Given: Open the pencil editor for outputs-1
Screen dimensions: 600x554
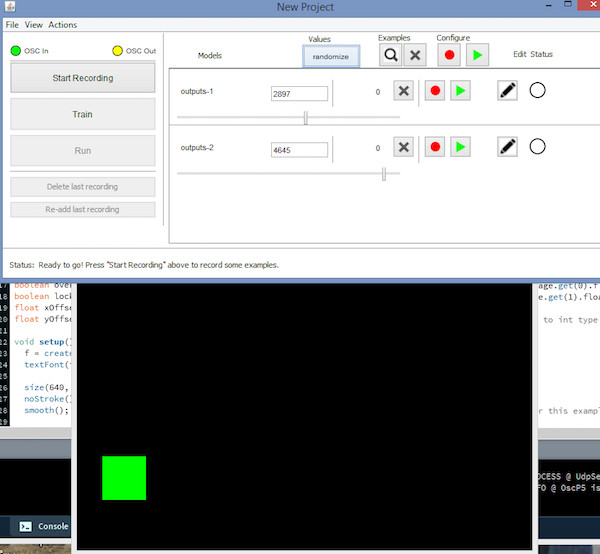Looking at the screenshot, I should coord(507,91).
